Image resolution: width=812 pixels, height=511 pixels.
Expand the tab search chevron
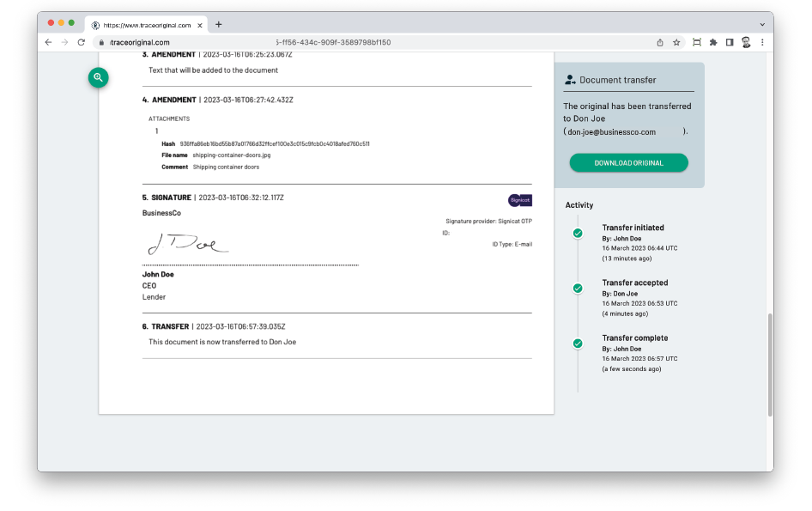(762, 24)
